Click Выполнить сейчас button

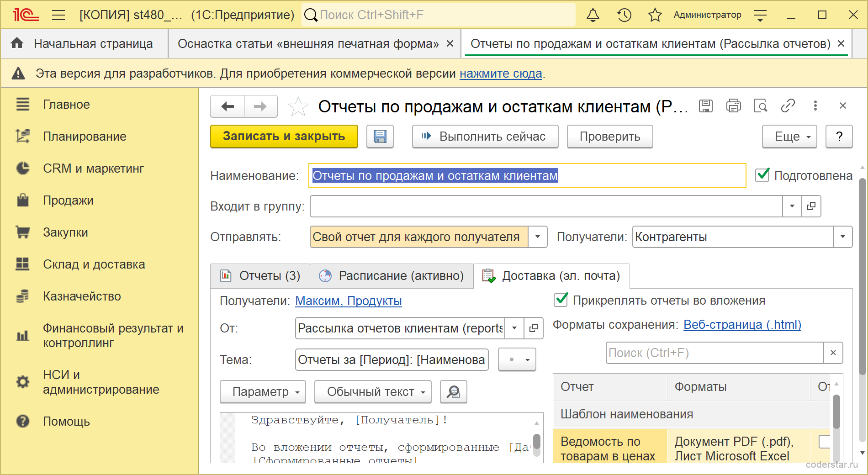(485, 137)
